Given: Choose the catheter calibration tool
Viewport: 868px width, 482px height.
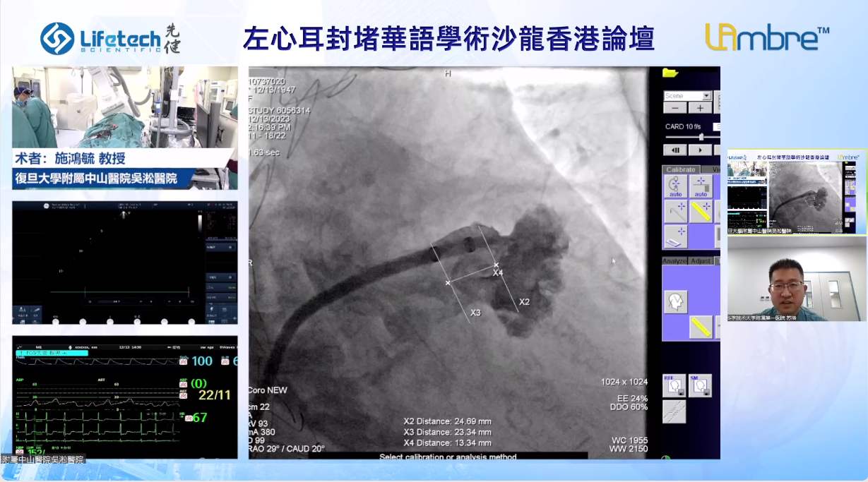Looking at the screenshot, I should pyautogui.click(x=675, y=211).
